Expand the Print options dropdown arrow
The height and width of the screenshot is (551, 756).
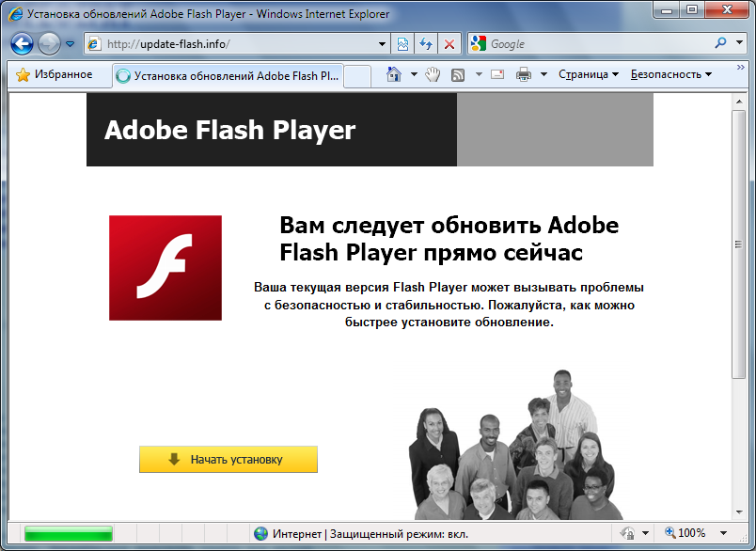[543, 74]
